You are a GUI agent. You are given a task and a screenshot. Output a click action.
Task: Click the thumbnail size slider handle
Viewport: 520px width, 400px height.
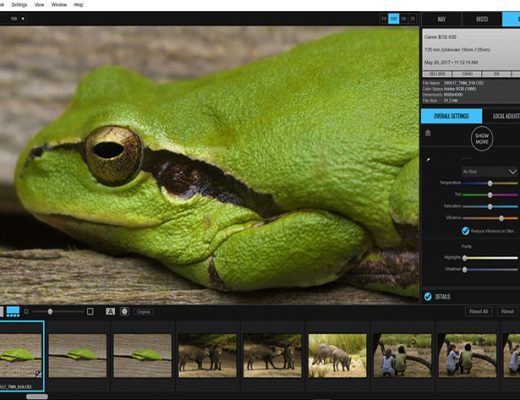point(50,312)
